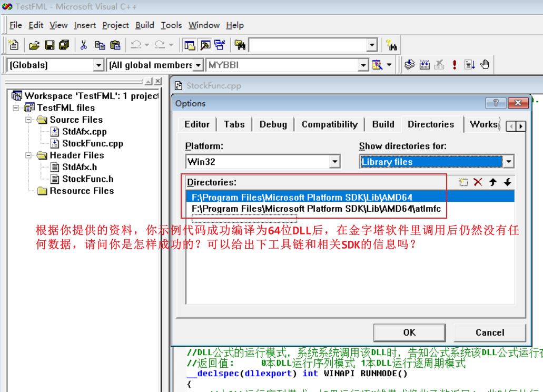Click the Search binoculars icon
The image size is (543, 392).
point(392,45)
